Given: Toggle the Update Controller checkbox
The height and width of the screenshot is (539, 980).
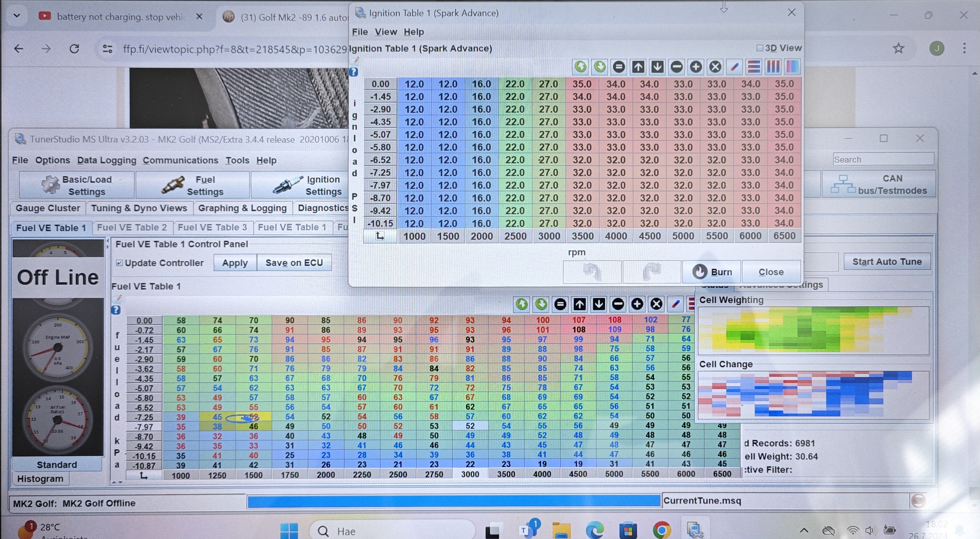Looking at the screenshot, I should pos(119,263).
